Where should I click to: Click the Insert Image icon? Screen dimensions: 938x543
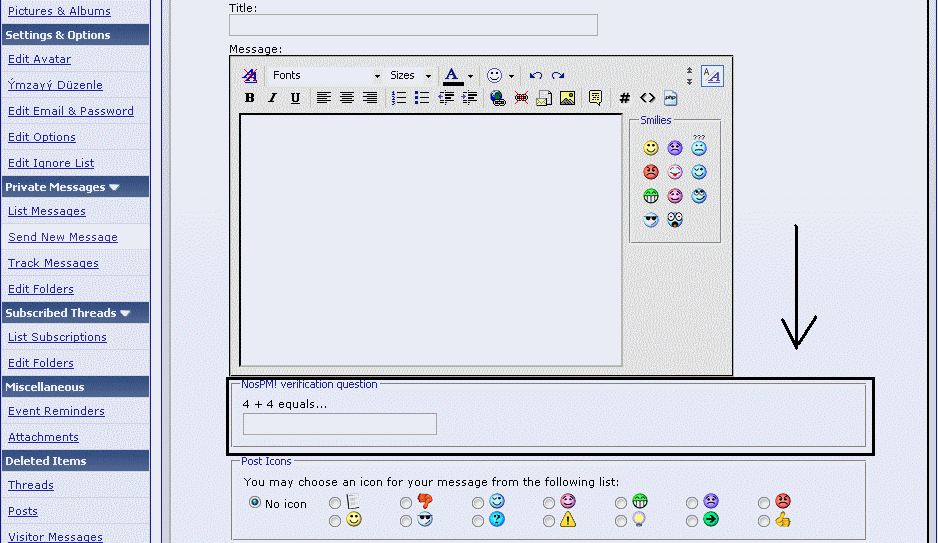567,98
